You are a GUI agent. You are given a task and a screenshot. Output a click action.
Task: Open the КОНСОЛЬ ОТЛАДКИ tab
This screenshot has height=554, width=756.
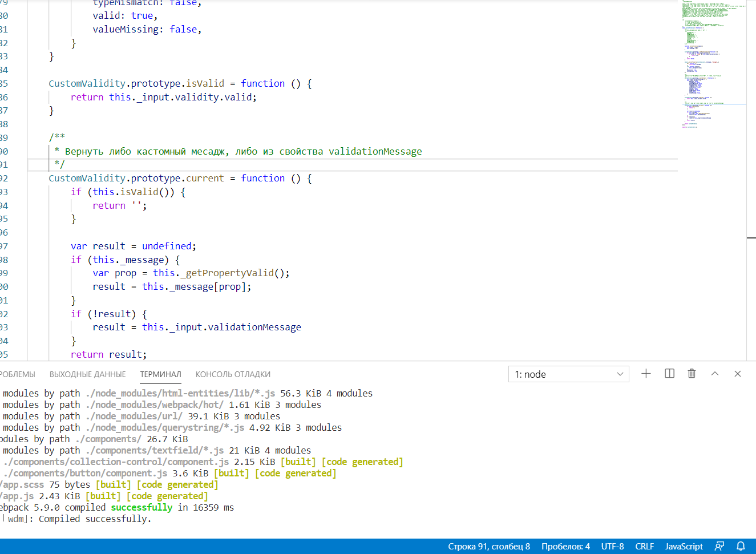[232, 374]
